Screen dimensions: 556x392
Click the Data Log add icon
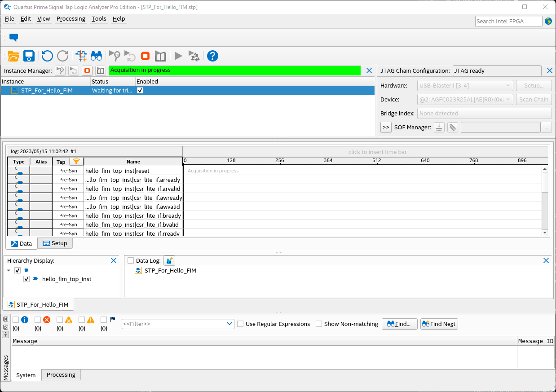169,261
